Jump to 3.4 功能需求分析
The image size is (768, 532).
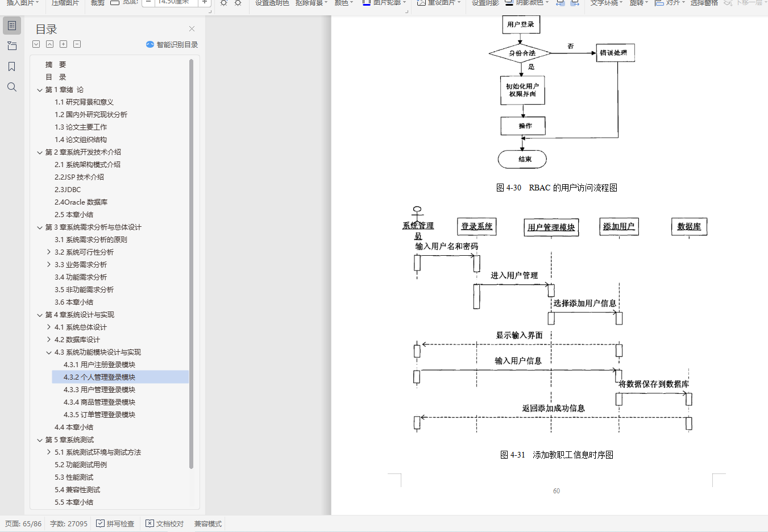[x=81, y=277]
